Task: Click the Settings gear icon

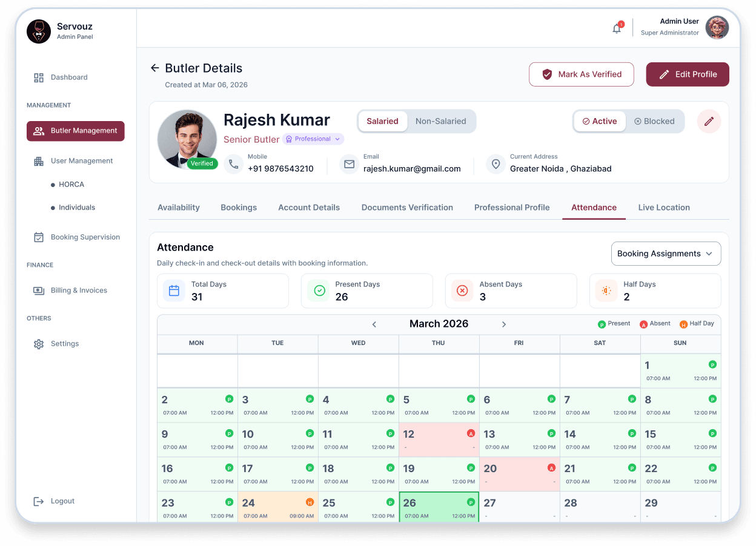Action: (39, 344)
